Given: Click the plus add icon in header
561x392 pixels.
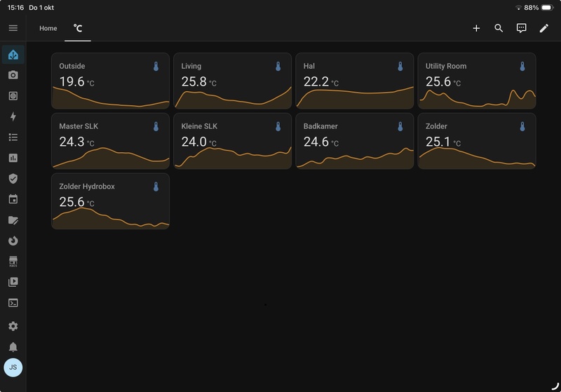Looking at the screenshot, I should coord(476,28).
